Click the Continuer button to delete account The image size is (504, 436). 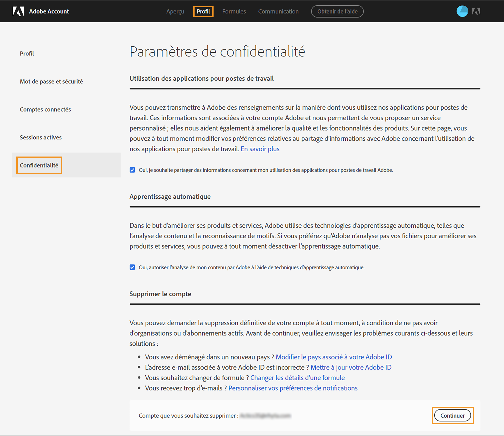[x=452, y=416]
